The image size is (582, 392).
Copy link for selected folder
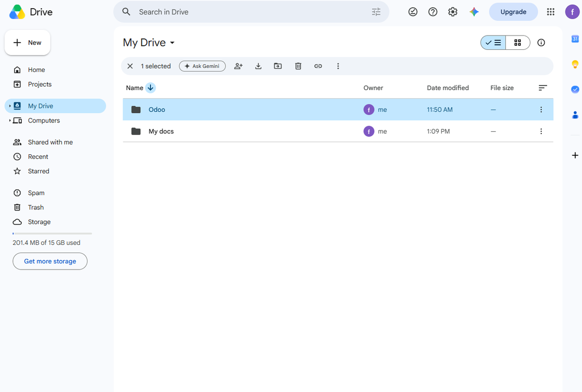click(x=318, y=66)
